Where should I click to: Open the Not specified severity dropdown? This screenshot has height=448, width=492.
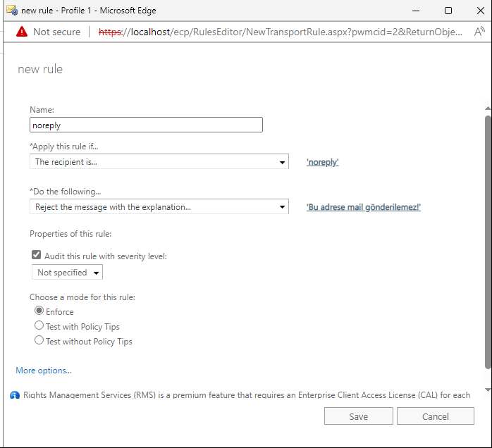pyautogui.click(x=68, y=273)
